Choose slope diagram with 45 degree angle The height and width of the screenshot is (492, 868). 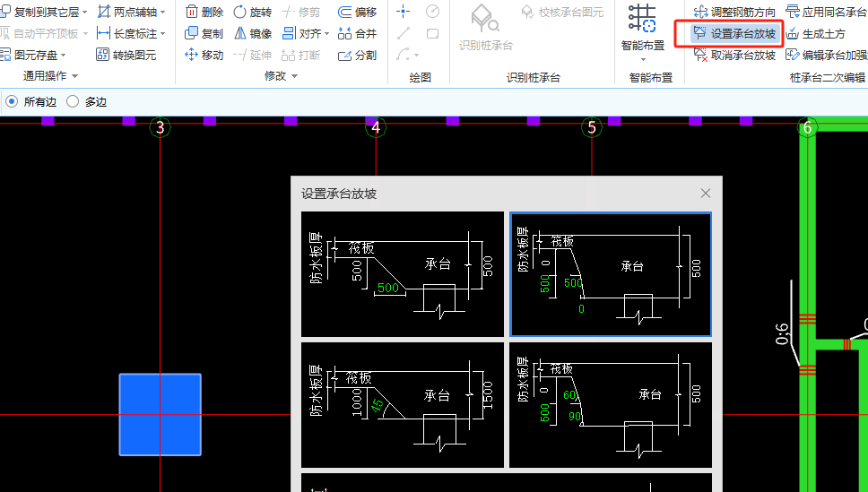403,404
